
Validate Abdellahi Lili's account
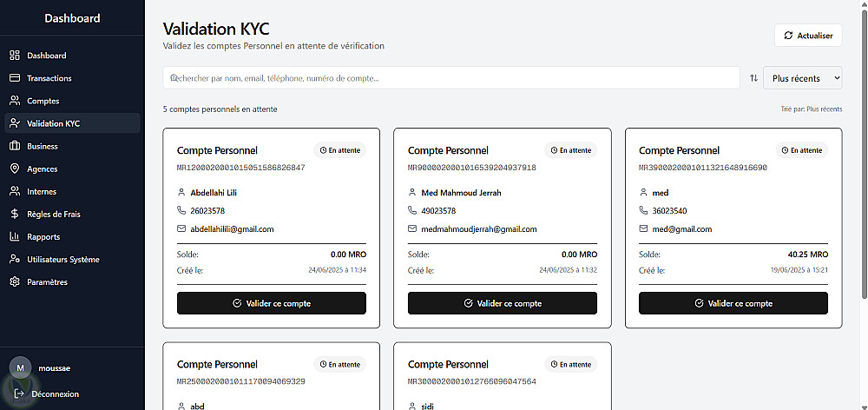coord(271,303)
